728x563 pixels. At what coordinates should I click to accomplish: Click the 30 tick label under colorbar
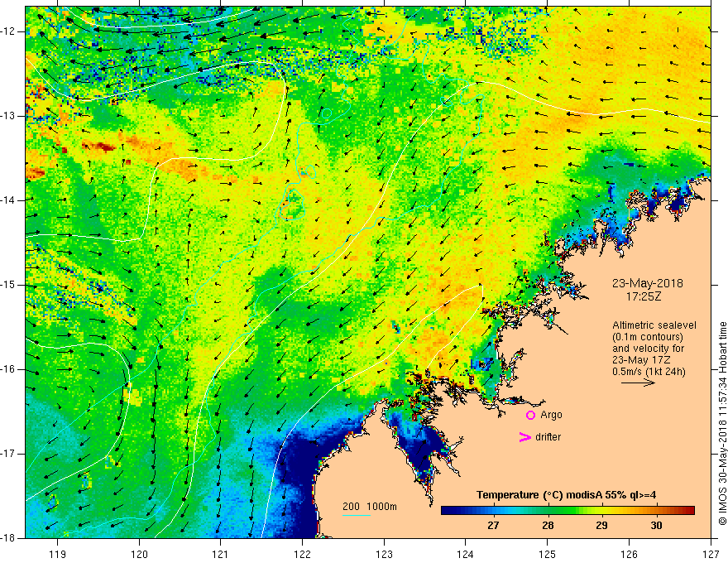(656, 526)
